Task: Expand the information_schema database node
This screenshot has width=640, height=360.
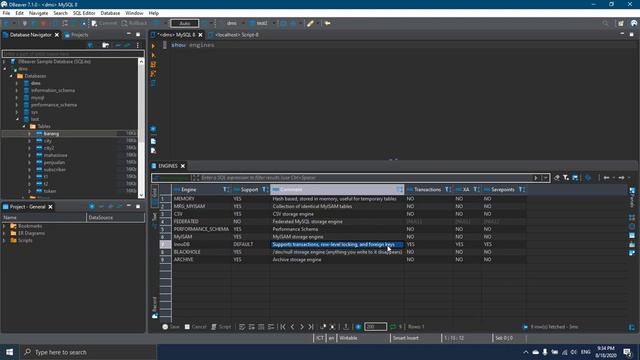Action: tap(17, 91)
